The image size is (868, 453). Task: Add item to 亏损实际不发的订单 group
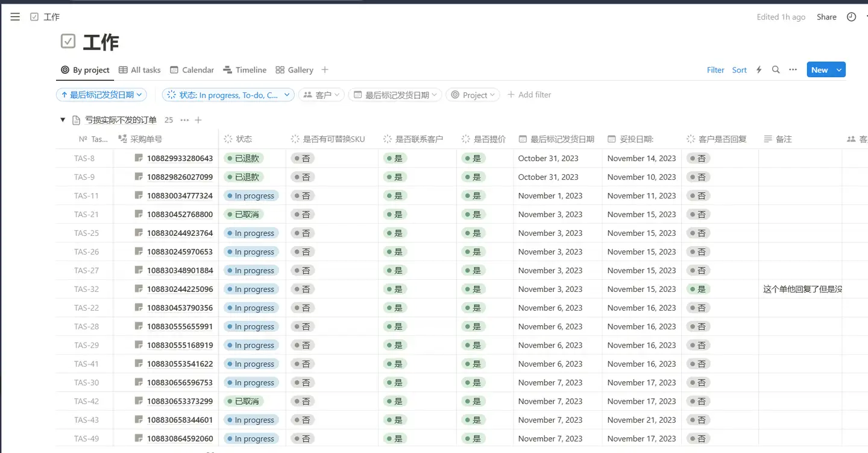(x=198, y=120)
